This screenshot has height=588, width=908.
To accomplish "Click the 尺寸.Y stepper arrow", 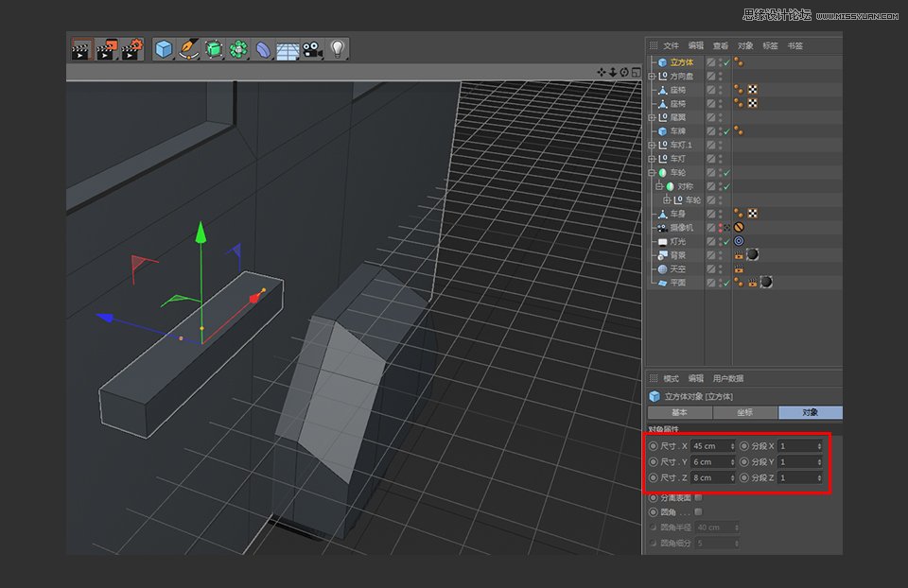I will coord(732,461).
